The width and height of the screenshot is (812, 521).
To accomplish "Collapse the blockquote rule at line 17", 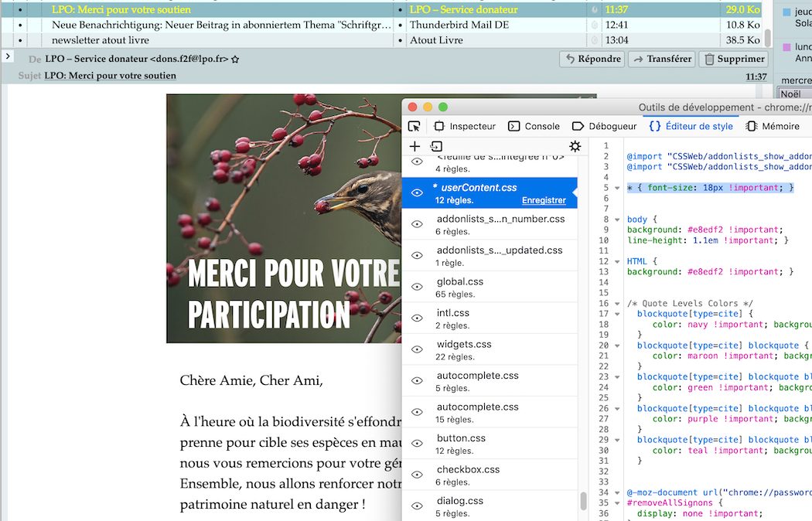I will click(616, 314).
